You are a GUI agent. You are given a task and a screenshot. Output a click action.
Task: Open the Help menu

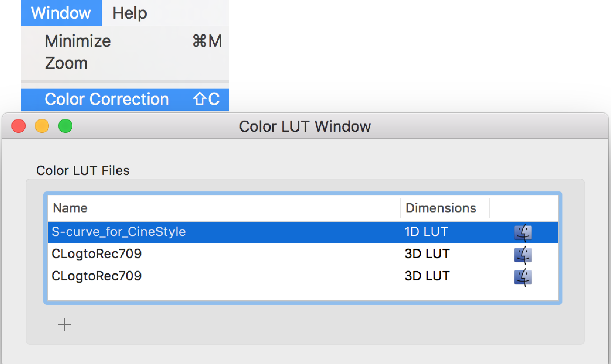pyautogui.click(x=130, y=13)
